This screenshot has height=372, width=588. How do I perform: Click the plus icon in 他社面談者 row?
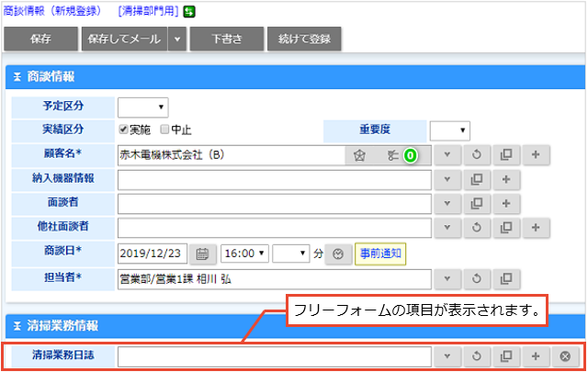coord(536,227)
